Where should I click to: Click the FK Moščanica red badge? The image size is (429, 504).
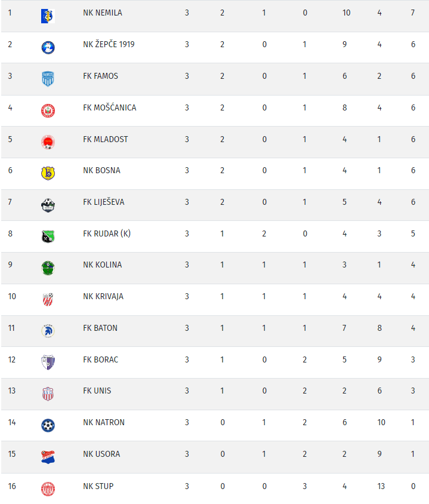pyautogui.click(x=48, y=110)
